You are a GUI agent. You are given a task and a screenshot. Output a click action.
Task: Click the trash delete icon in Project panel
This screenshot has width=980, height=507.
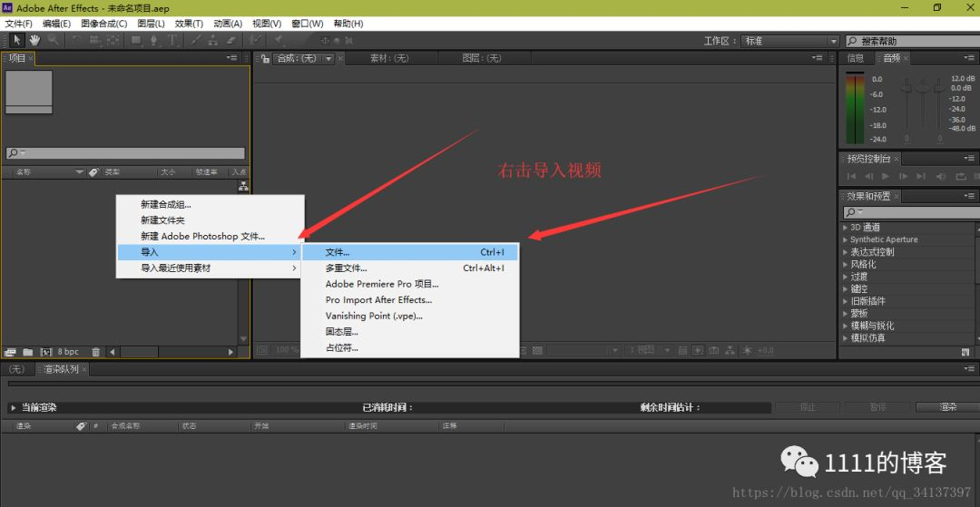pyautogui.click(x=95, y=352)
